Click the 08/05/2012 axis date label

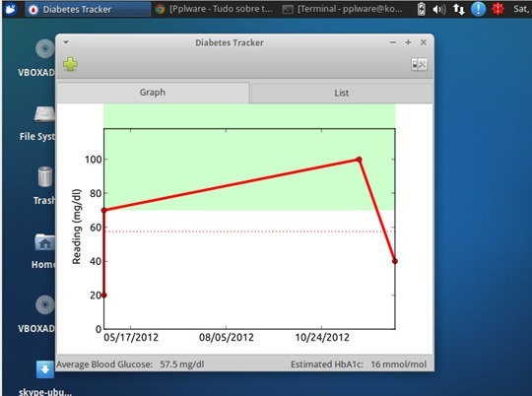pyautogui.click(x=227, y=337)
